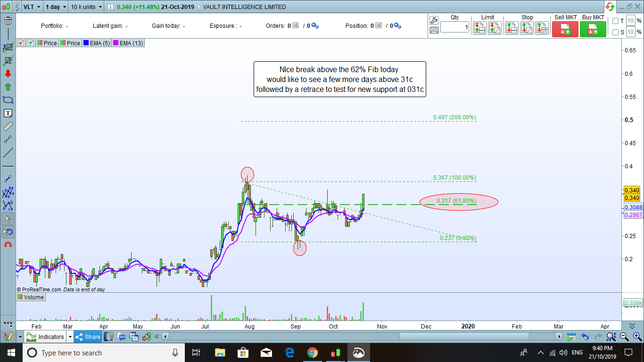644x362 pixels.
Task: Click the S percent value field
Action: (x=631, y=33)
